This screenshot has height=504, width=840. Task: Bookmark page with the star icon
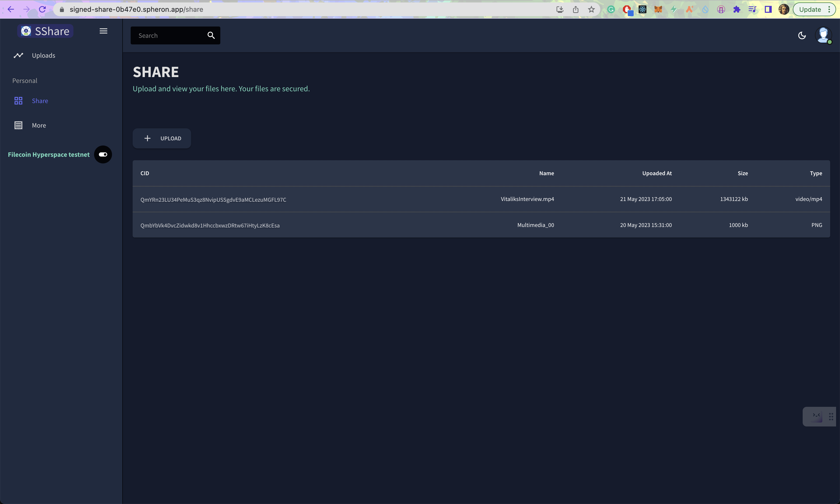point(591,9)
